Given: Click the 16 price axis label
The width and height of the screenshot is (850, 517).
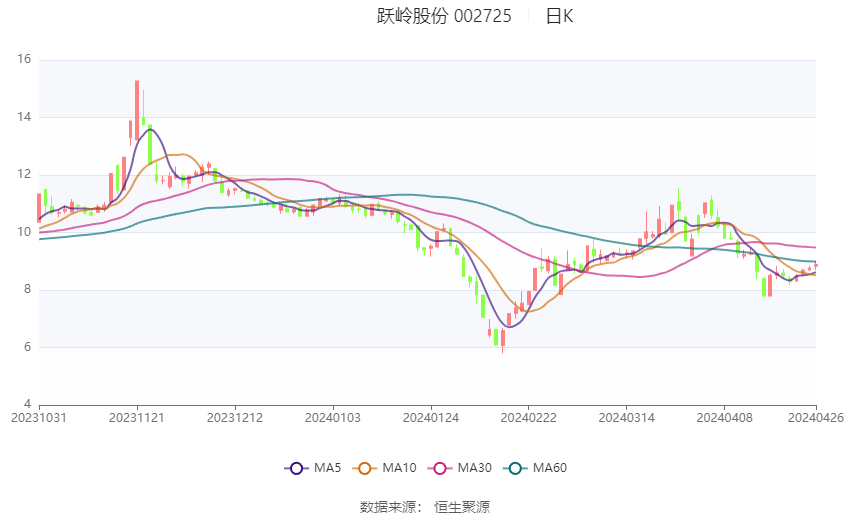Looking at the screenshot, I should (24, 59).
